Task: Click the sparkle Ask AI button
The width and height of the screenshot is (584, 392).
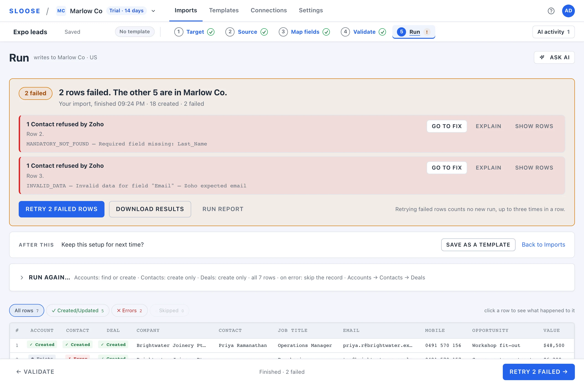Action: (x=554, y=57)
